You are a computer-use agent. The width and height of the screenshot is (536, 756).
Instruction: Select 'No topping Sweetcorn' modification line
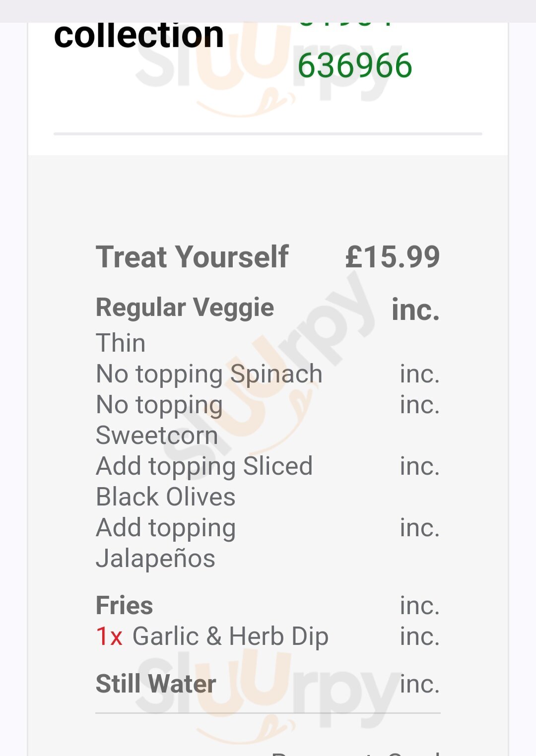pos(159,420)
